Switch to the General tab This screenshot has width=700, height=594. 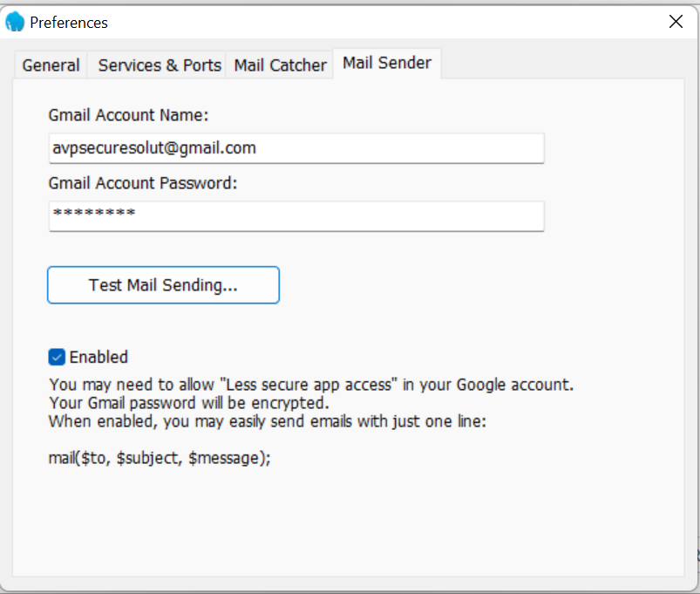51,65
